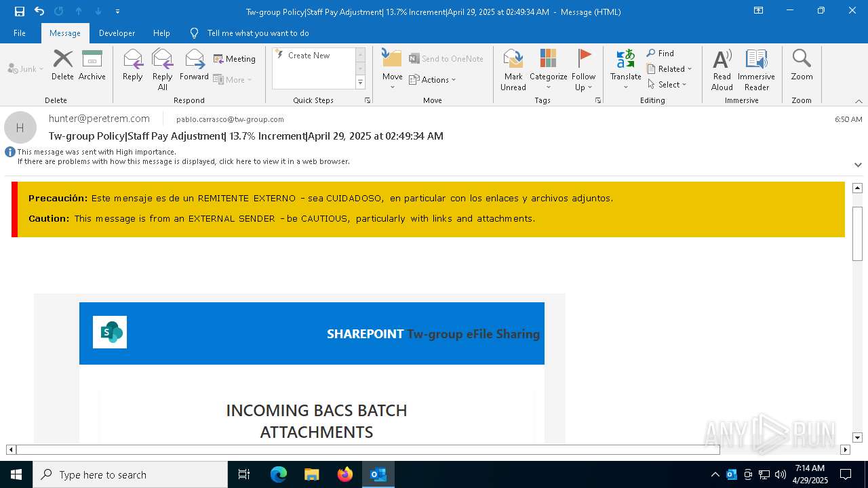The width and height of the screenshot is (868, 488).
Task: Click the vertical scrollbar down arrow
Action: pyautogui.click(x=857, y=437)
